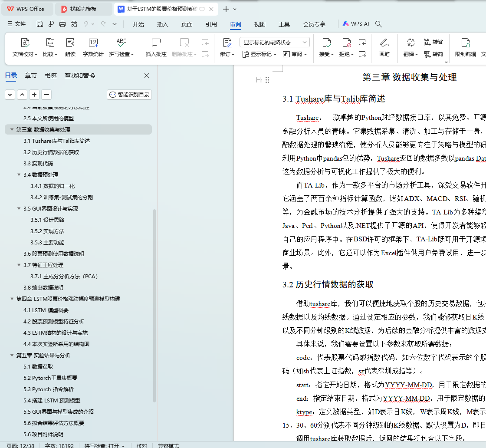486x448 pixels.
Task: Collapse 第三章 数据收集与处理 tree node
Action: click(12, 130)
